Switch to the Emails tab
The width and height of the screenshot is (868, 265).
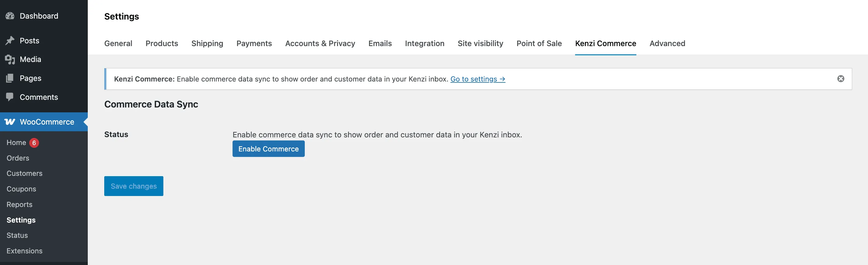380,44
